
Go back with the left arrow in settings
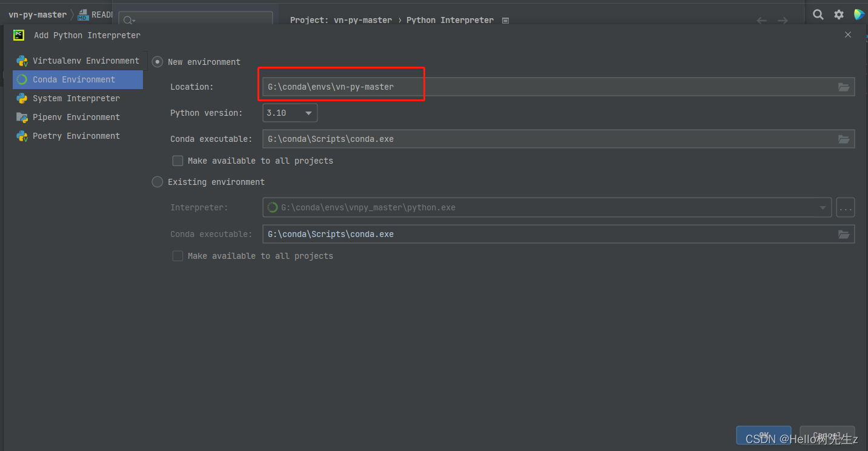pyautogui.click(x=762, y=20)
